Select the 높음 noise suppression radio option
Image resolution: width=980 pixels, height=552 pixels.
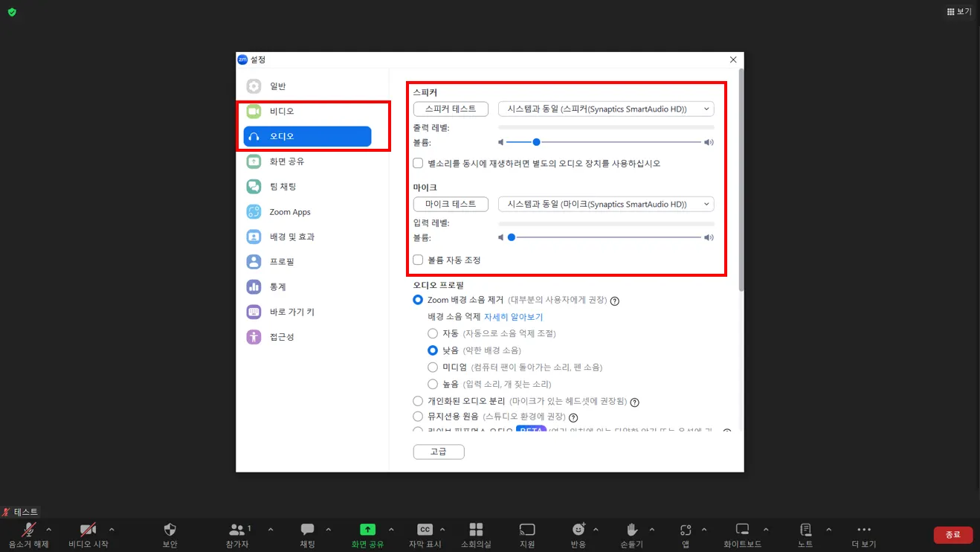(433, 384)
